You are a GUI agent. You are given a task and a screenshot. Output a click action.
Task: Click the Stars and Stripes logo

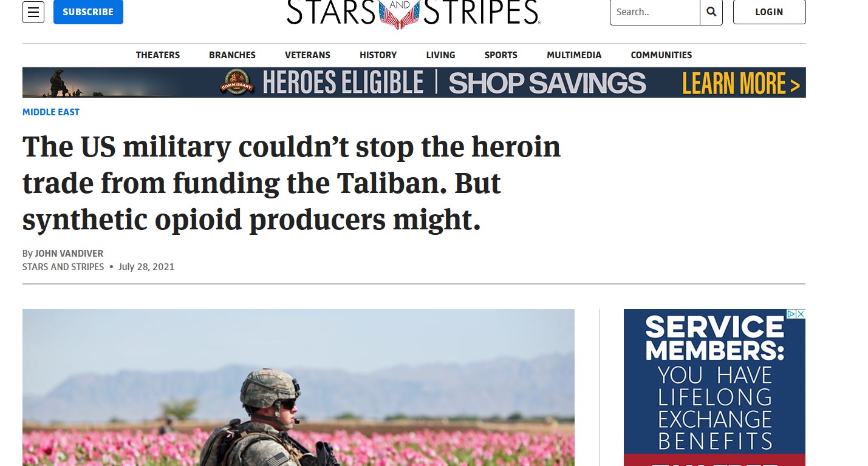click(x=413, y=13)
